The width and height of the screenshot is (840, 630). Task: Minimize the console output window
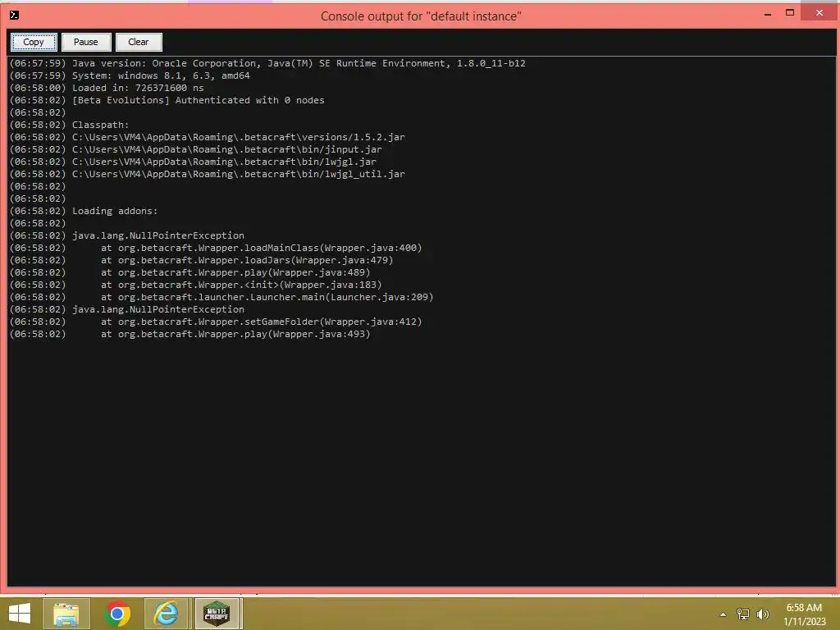768,14
